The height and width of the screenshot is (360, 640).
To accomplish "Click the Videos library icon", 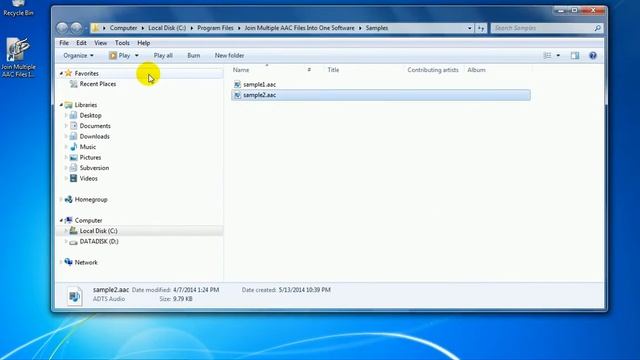I will pyautogui.click(x=73, y=178).
